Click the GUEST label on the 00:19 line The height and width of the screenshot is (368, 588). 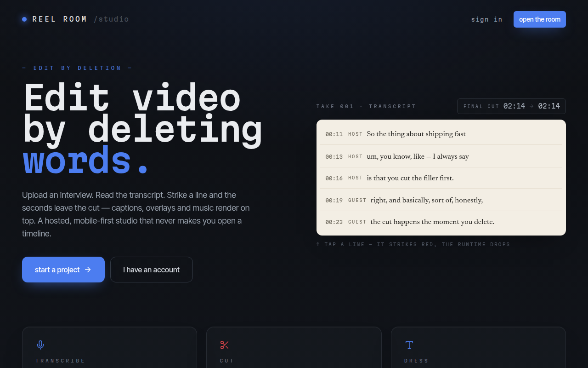[x=357, y=201]
